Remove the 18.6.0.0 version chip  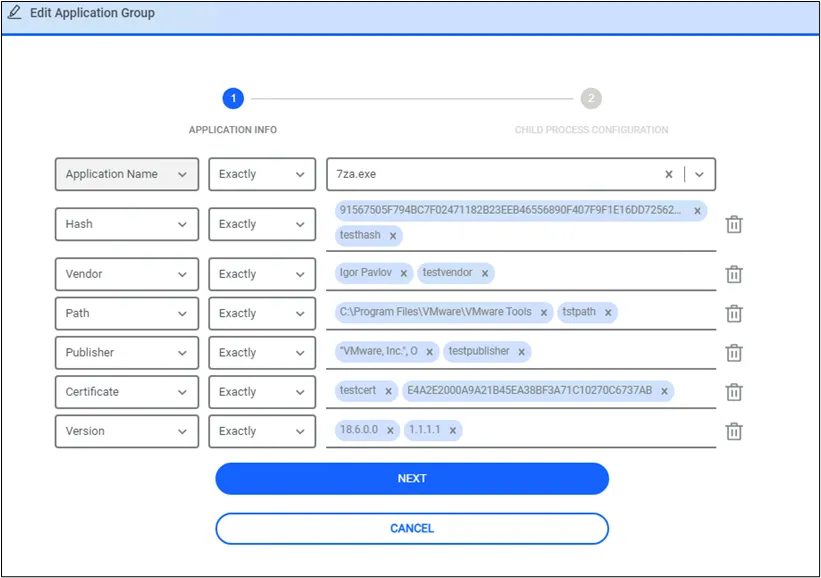[x=390, y=430]
